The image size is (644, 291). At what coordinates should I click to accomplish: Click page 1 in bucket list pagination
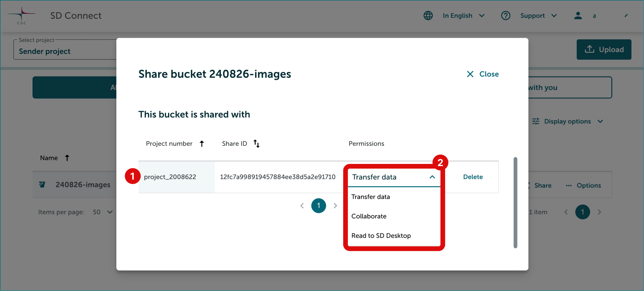(x=583, y=212)
